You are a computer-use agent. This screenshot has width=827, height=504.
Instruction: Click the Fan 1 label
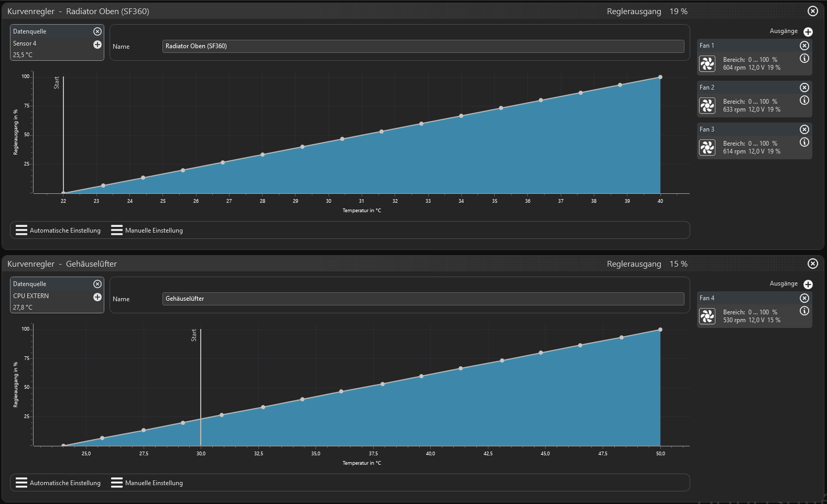[707, 46]
